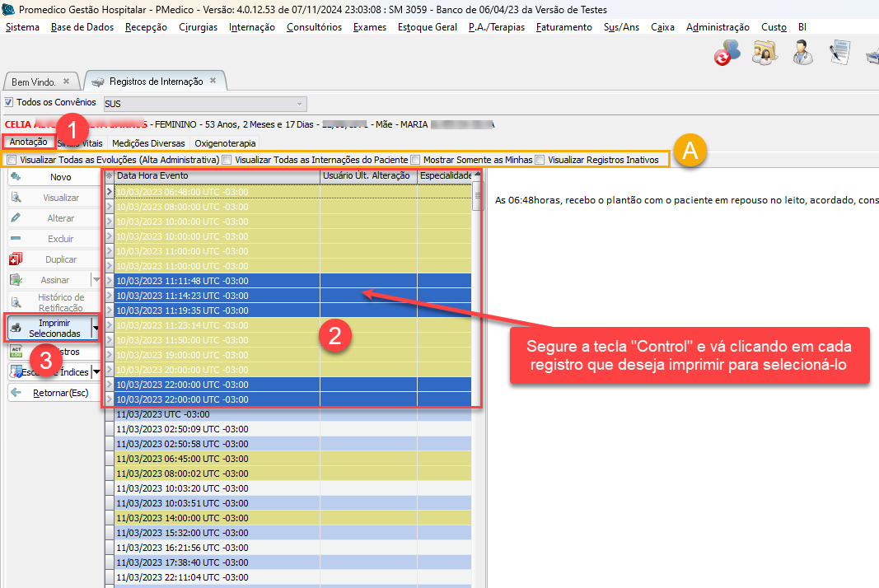
Task: Open the patient folder toolbar icon
Action: click(764, 53)
